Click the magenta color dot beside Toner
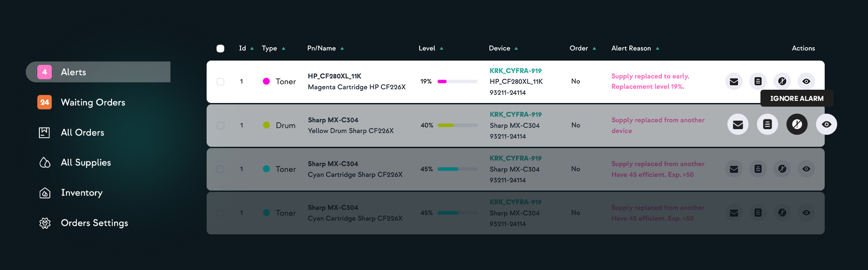Image resolution: width=868 pixels, height=270 pixels. click(266, 81)
